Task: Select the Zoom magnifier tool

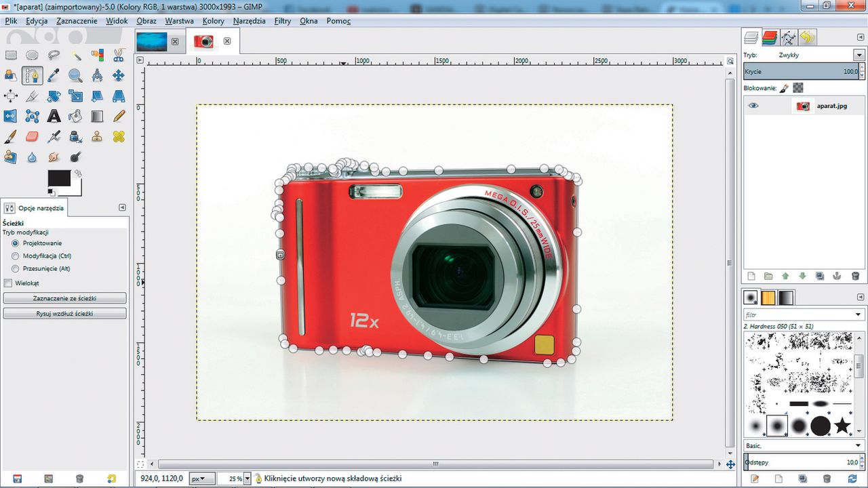Action: (x=75, y=75)
